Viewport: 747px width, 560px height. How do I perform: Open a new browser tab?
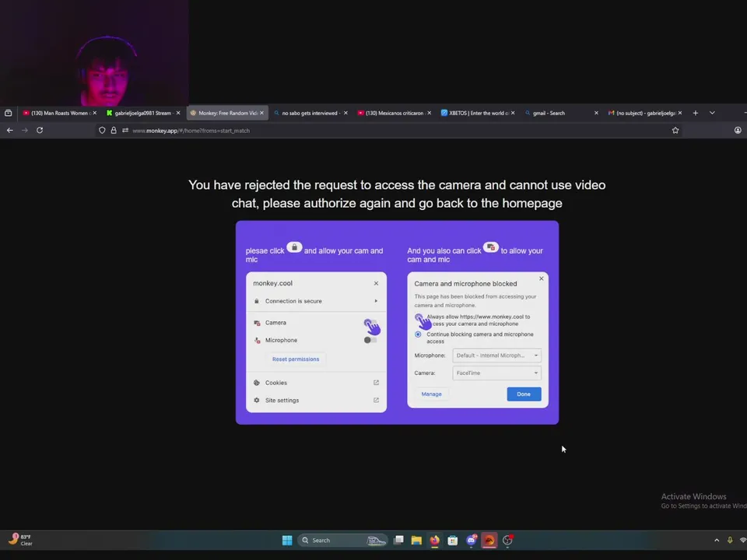point(696,113)
